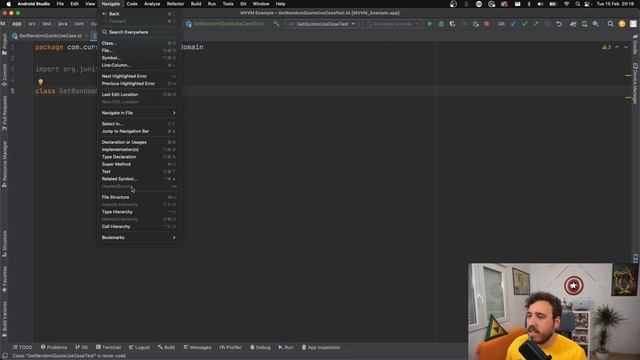Open the Run tool window
Screen dimensions: 640x360
click(x=286, y=347)
